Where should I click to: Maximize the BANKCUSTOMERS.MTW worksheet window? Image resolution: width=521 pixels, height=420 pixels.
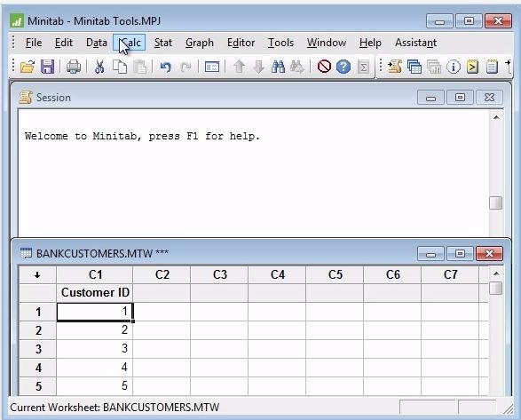pyautogui.click(x=460, y=254)
